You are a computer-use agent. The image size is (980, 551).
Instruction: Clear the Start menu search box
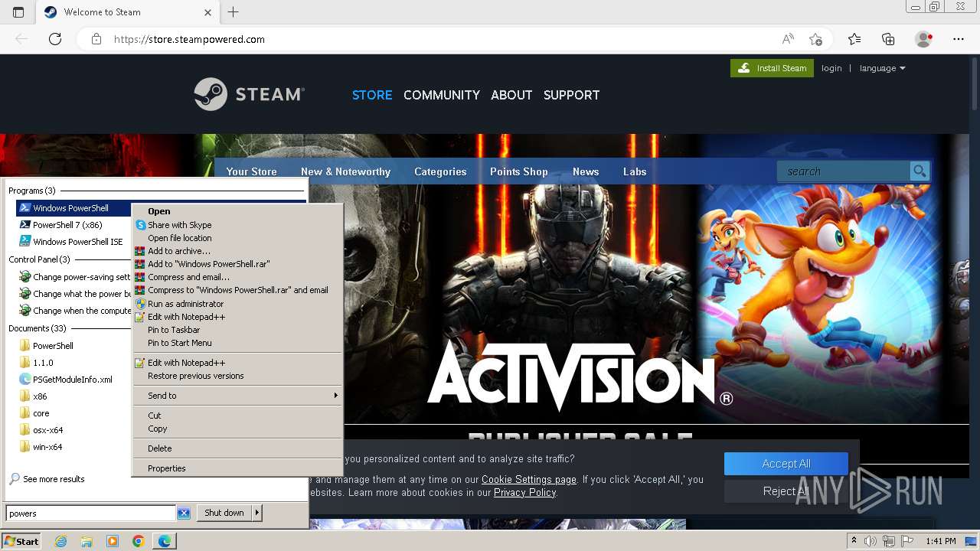point(184,513)
